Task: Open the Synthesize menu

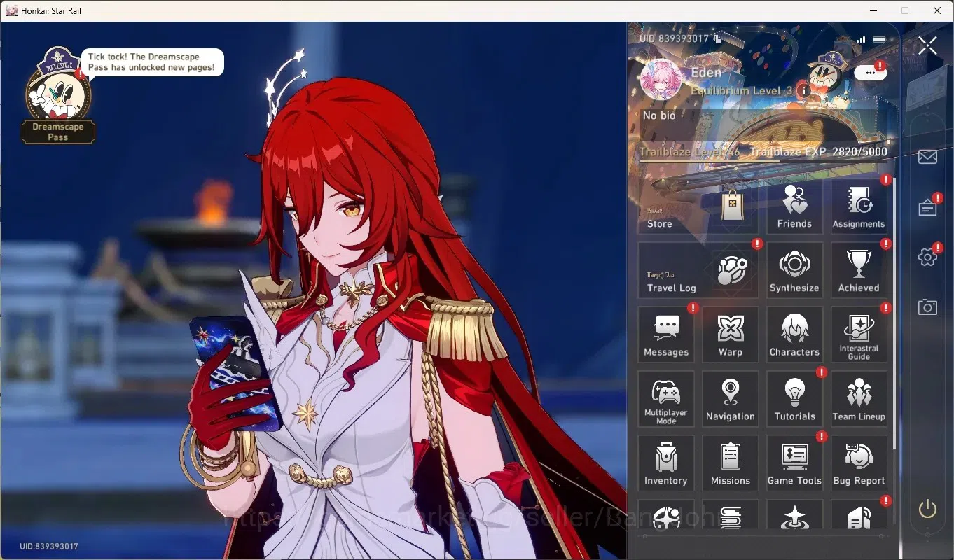Action: click(794, 271)
